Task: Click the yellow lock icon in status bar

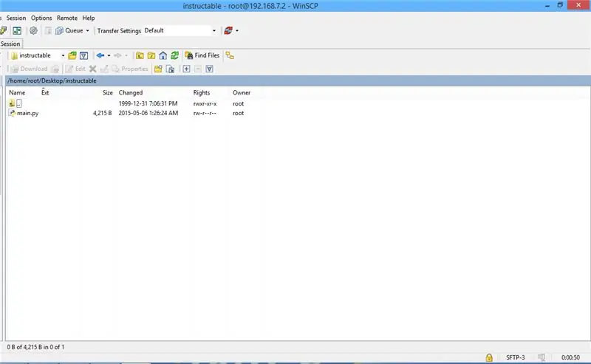Action: (489, 357)
